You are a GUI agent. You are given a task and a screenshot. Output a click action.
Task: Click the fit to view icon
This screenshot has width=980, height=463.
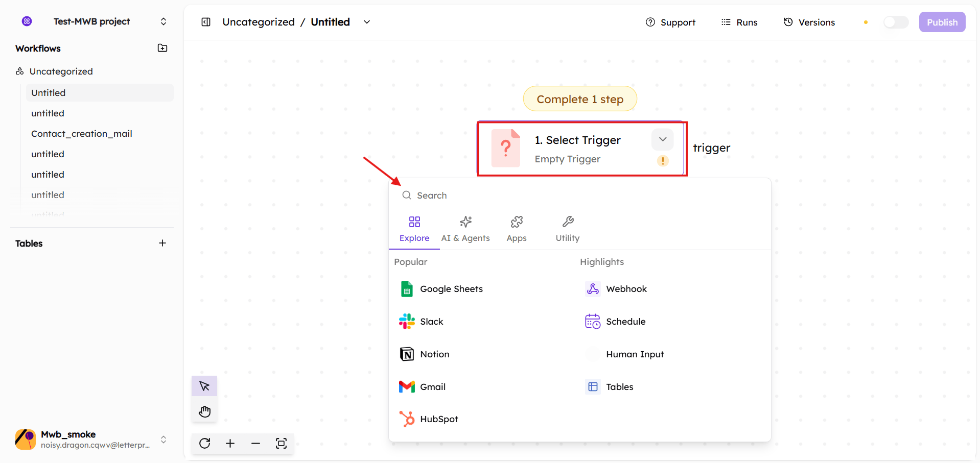point(281,443)
